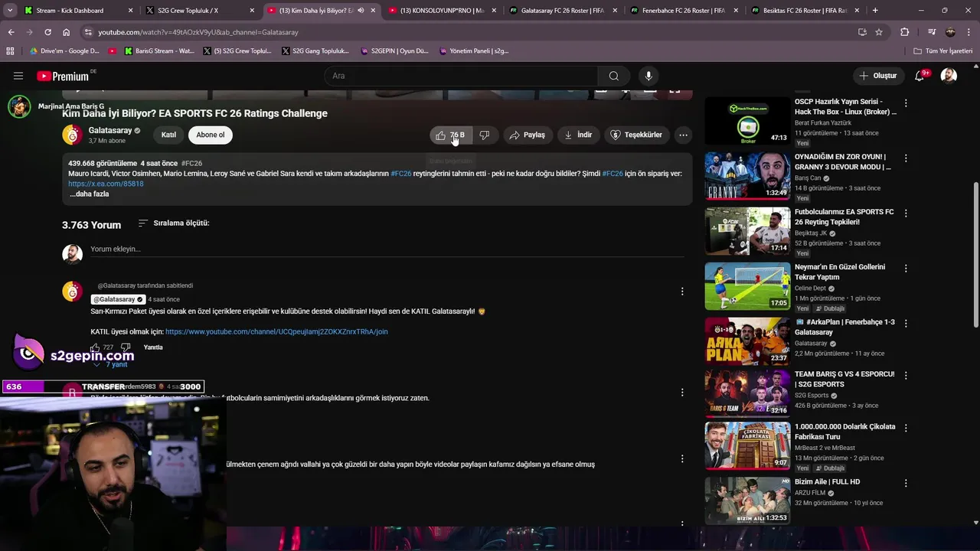The height and width of the screenshot is (551, 980).
Task: Click the Yorum ekleyin comment field
Action: (387, 249)
